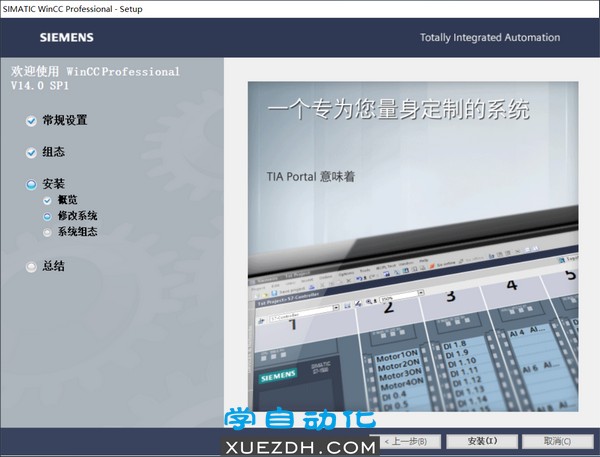Image resolution: width=600 pixels, height=457 pixels.
Task: Click the TIA Portal promotional image
Action: click(413, 247)
